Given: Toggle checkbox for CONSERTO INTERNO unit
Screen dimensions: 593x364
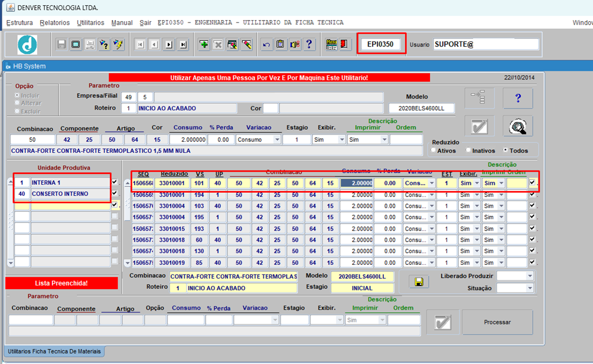Looking at the screenshot, I should [x=115, y=194].
